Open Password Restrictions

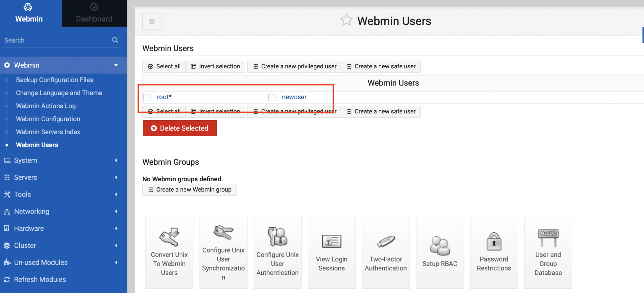coord(494,253)
